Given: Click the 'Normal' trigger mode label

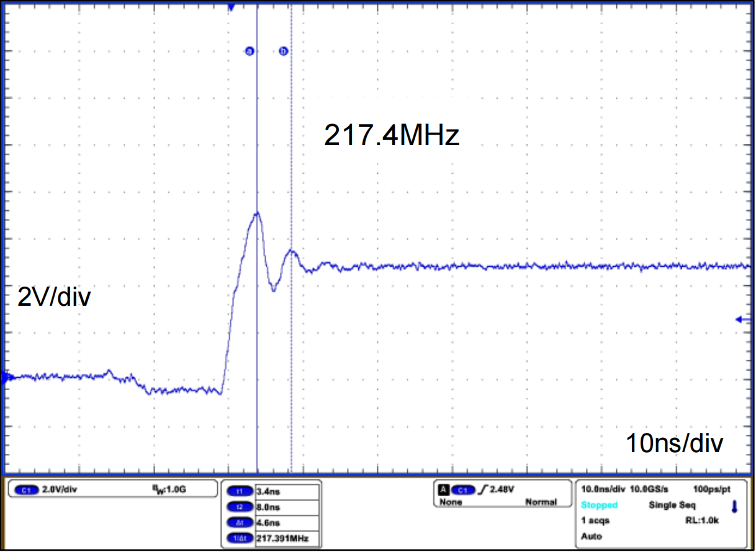Looking at the screenshot, I should tap(541, 503).
